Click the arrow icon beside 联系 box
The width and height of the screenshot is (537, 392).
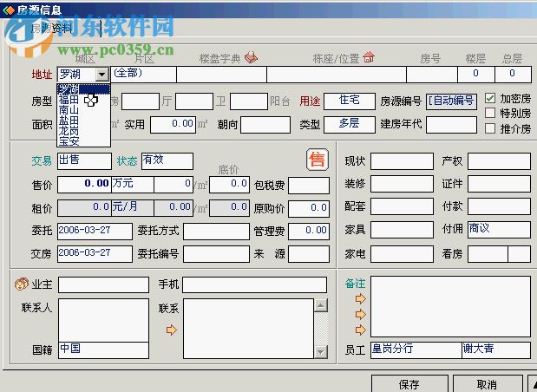click(x=171, y=330)
